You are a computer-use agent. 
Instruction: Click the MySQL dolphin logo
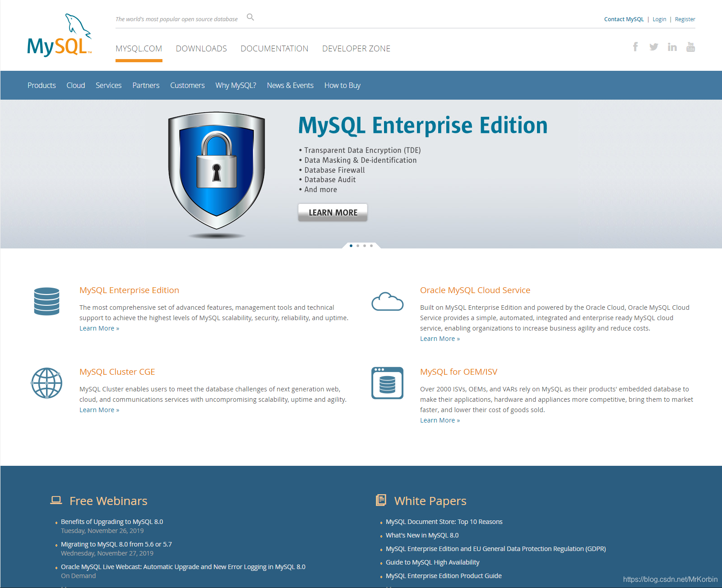(x=59, y=35)
